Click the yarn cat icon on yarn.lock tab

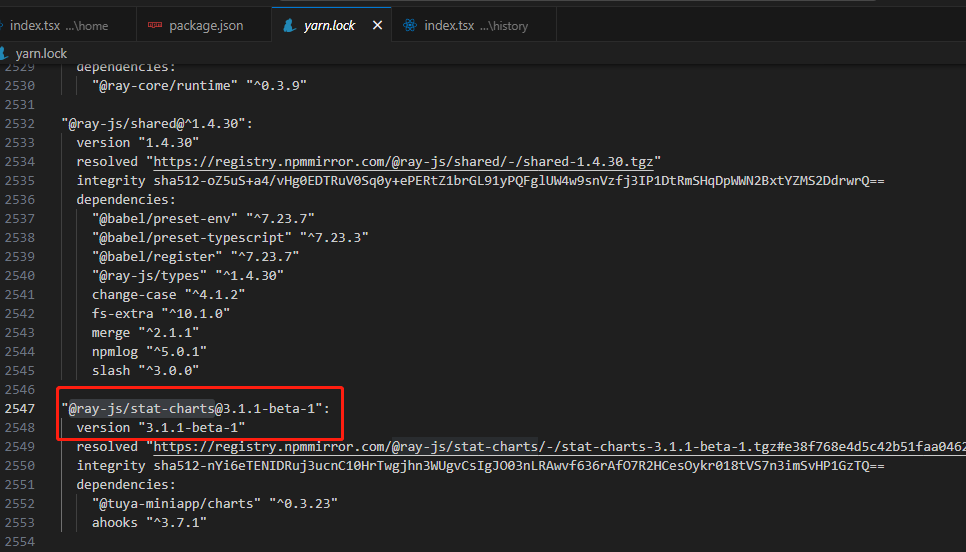tap(288, 25)
